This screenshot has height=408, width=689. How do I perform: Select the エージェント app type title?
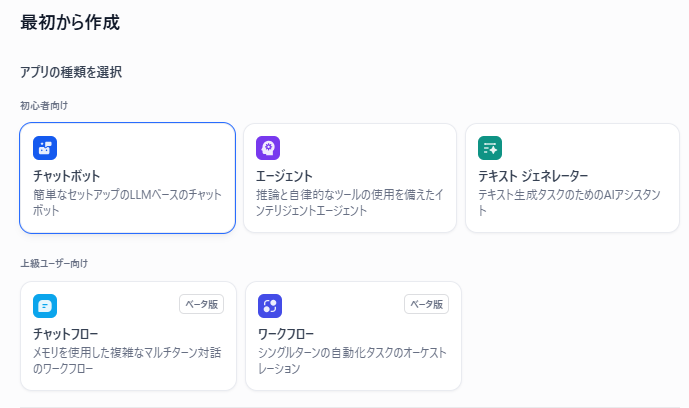tap(284, 176)
